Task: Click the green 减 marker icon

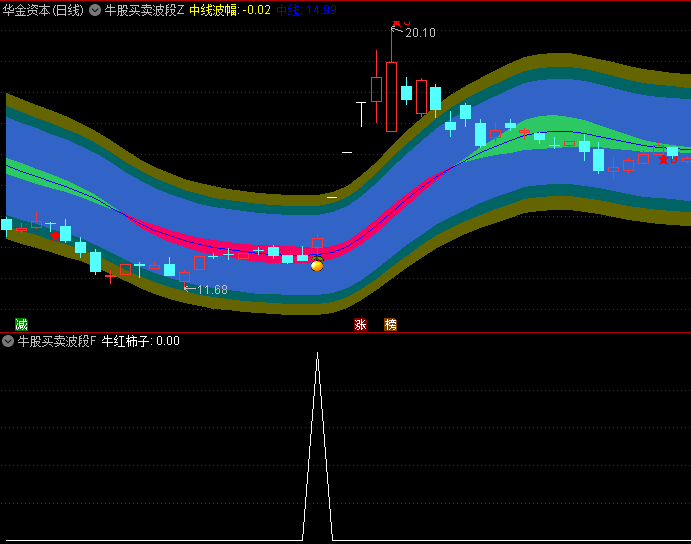Action: coord(21,325)
